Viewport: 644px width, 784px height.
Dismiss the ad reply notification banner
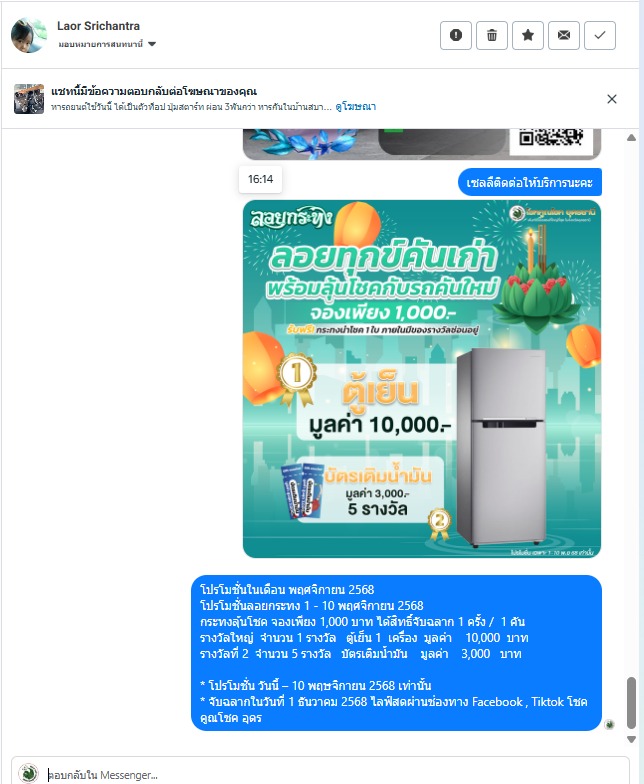612,99
